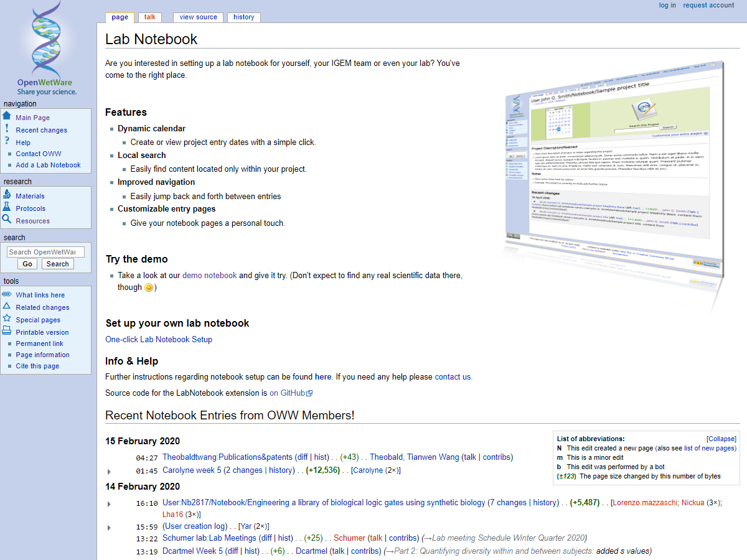Click the Printable version printer icon

tap(7, 331)
